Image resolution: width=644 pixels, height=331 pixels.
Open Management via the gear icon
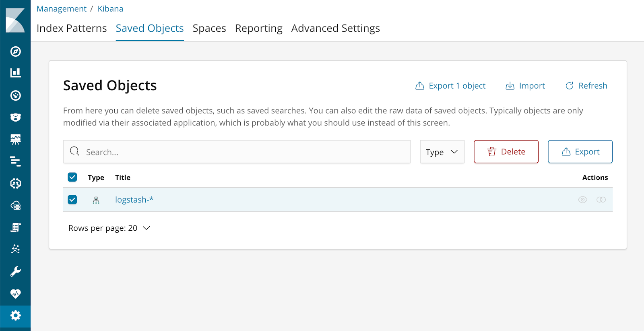(x=15, y=315)
